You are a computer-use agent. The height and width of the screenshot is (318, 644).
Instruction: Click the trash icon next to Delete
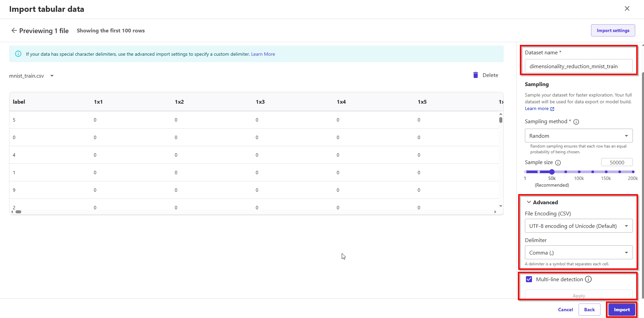[475, 75]
